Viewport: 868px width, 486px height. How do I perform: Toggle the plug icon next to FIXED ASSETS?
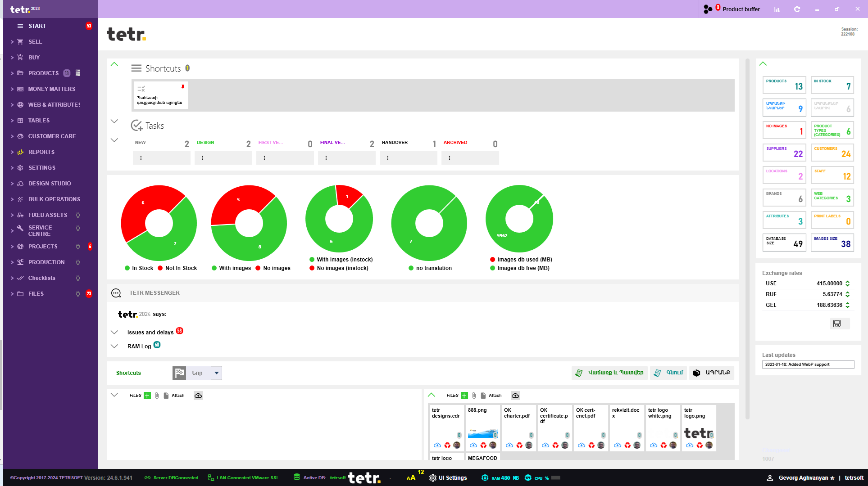(78, 215)
